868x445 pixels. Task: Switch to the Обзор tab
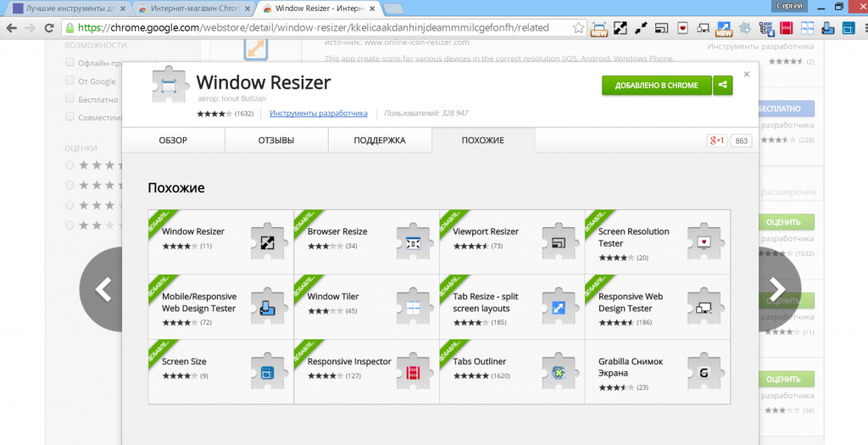coord(173,140)
